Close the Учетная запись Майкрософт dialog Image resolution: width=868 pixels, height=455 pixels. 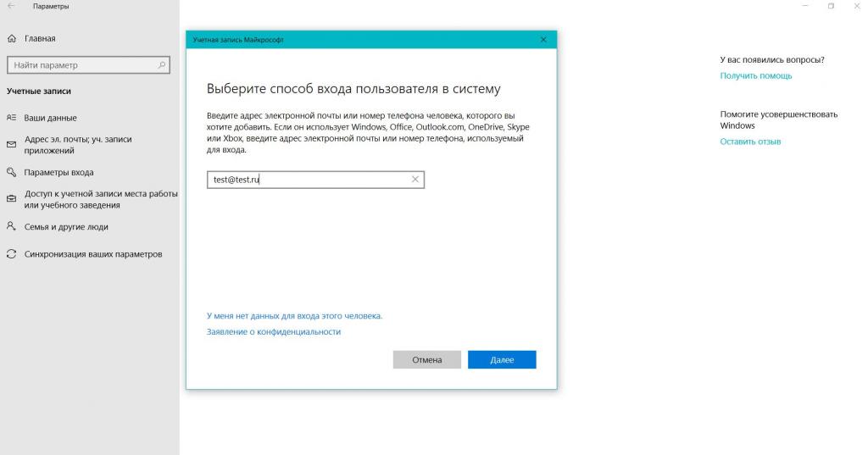[x=543, y=40]
